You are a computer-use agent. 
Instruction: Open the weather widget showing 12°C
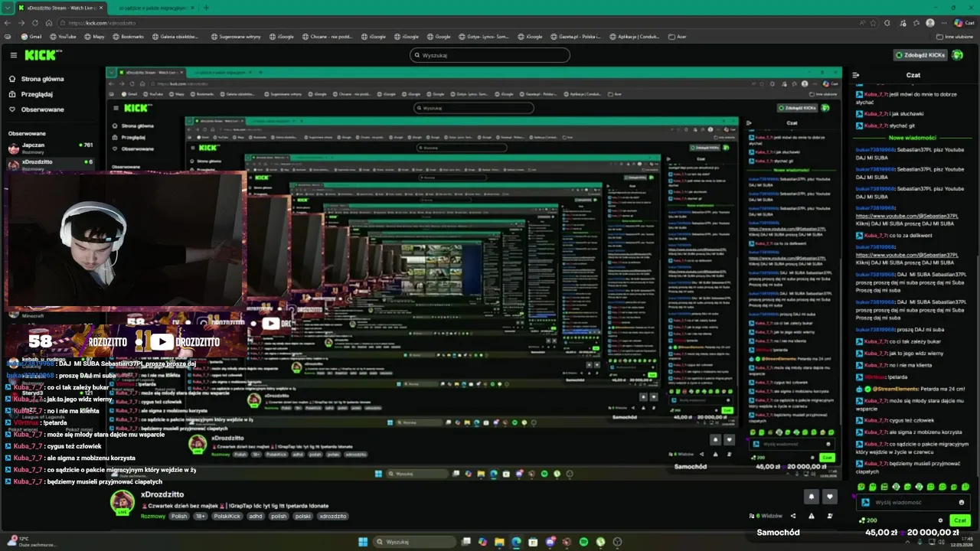[31, 542]
